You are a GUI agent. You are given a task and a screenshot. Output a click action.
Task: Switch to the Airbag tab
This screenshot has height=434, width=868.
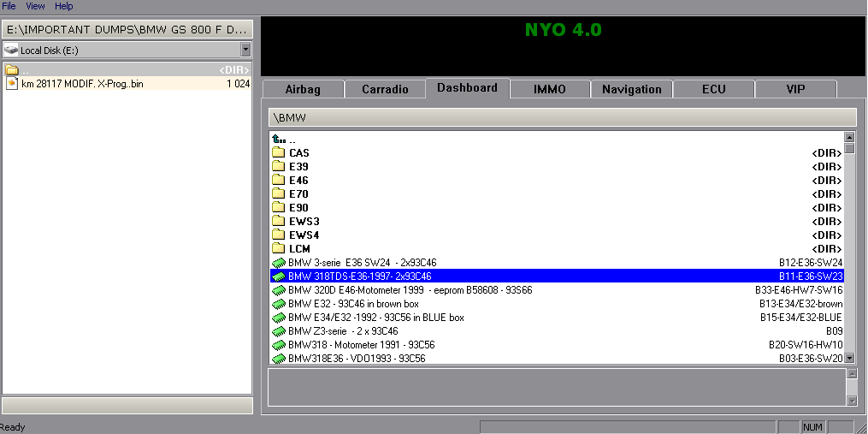[303, 89]
